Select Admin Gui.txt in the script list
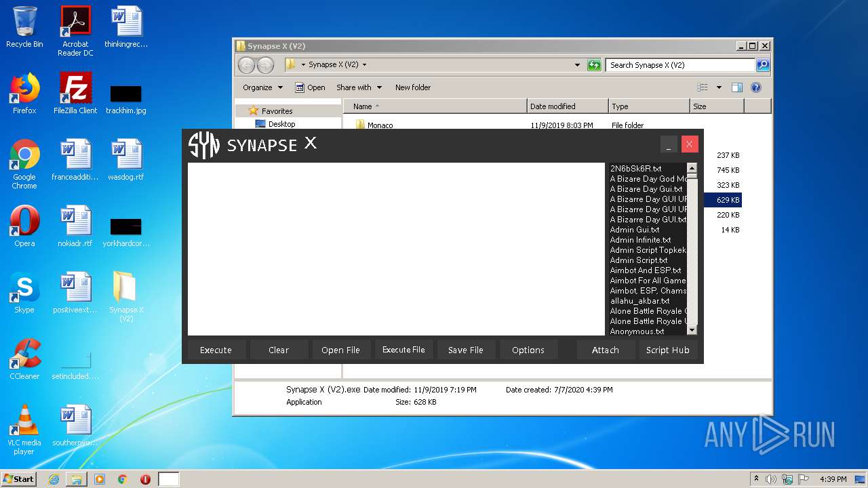The image size is (868, 488). (635, 230)
